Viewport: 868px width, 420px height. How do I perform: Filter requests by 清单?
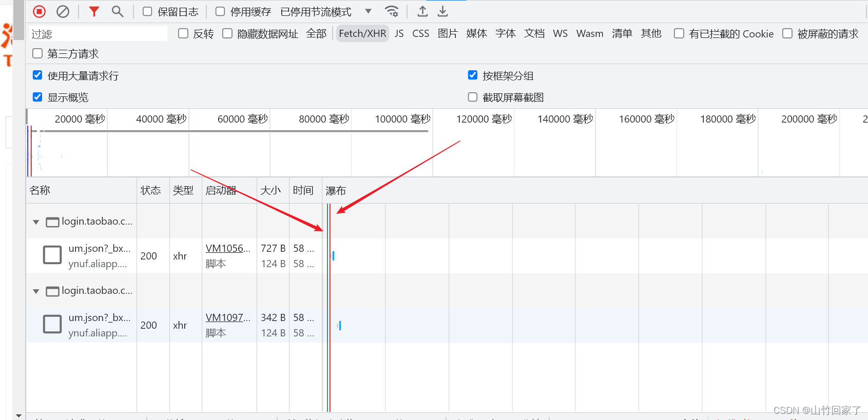[x=622, y=33]
